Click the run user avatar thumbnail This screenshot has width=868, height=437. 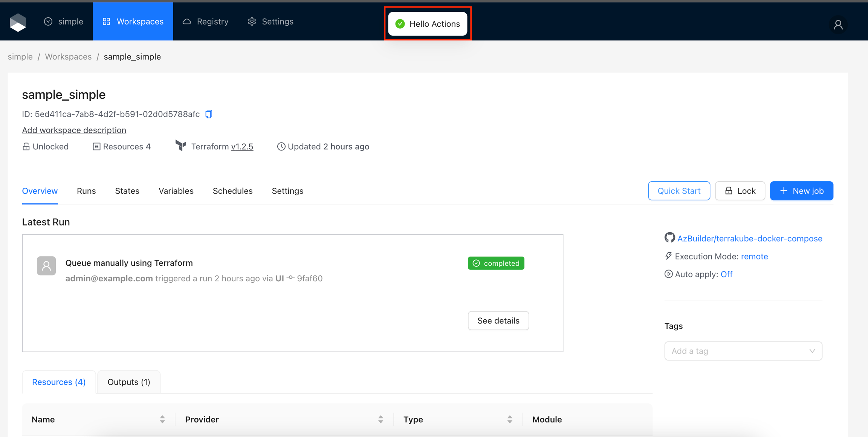point(46,266)
